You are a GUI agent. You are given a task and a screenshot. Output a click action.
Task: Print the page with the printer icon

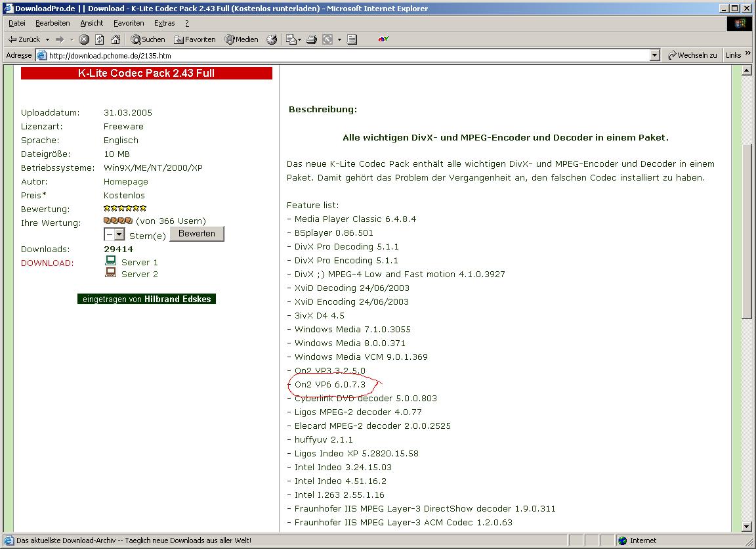click(312, 39)
